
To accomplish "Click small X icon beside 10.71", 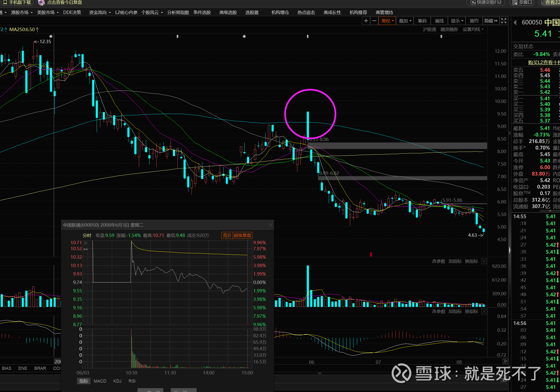I will (x=85, y=243).
